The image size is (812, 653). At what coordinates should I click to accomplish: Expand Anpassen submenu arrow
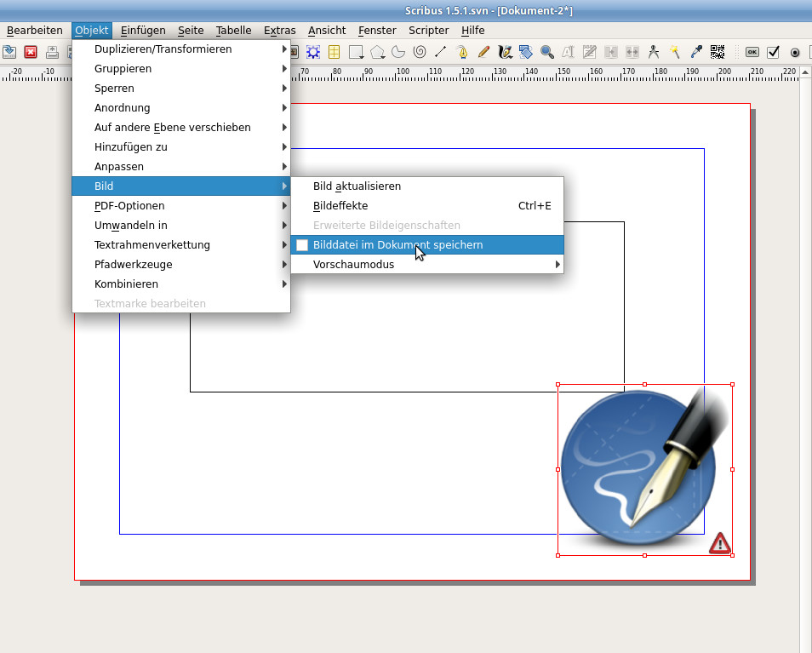coord(284,167)
